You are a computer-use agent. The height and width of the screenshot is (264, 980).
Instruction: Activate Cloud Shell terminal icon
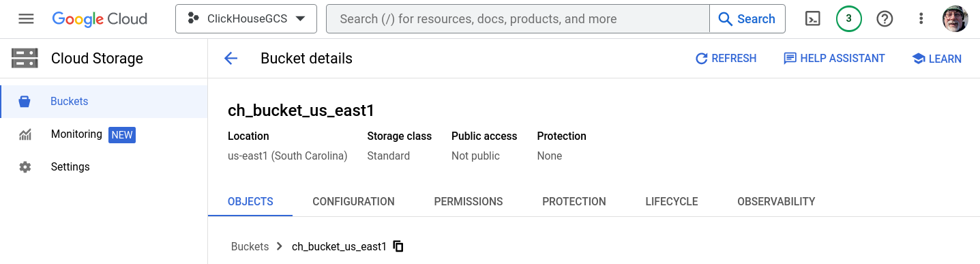pos(813,19)
